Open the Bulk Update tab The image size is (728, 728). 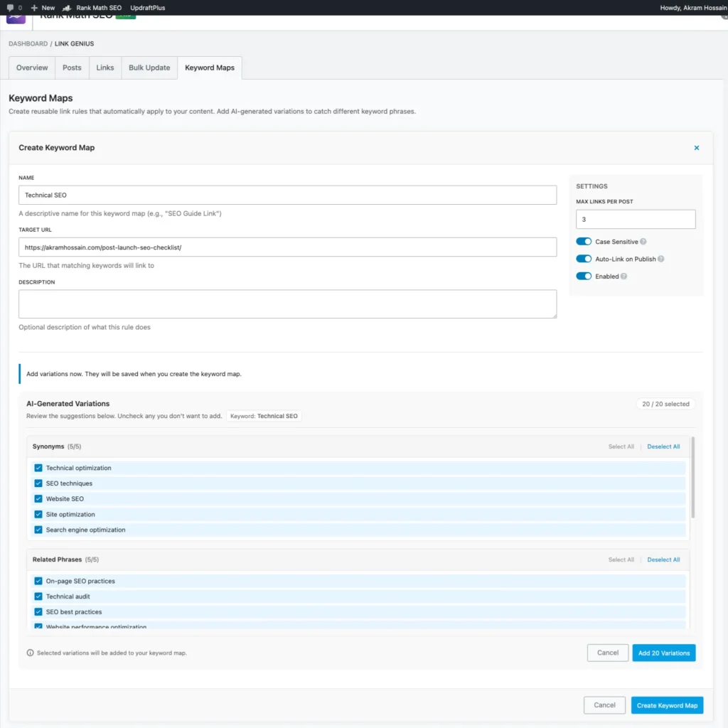(149, 68)
